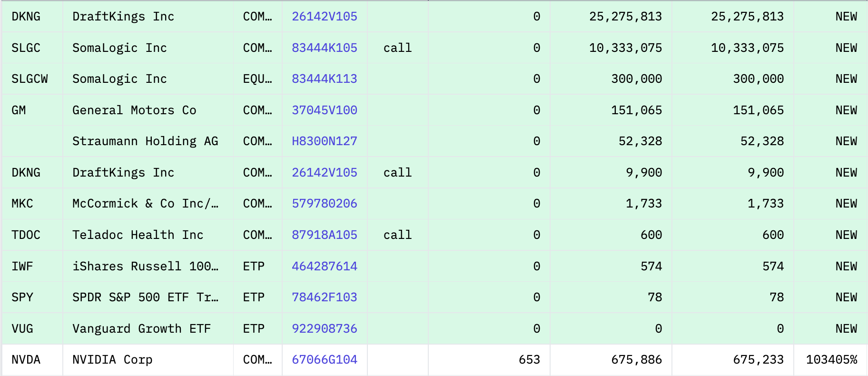Image resolution: width=868 pixels, height=376 pixels.
Task: Open NVIDIA CUSIP link 67066G104
Action: click(x=324, y=360)
